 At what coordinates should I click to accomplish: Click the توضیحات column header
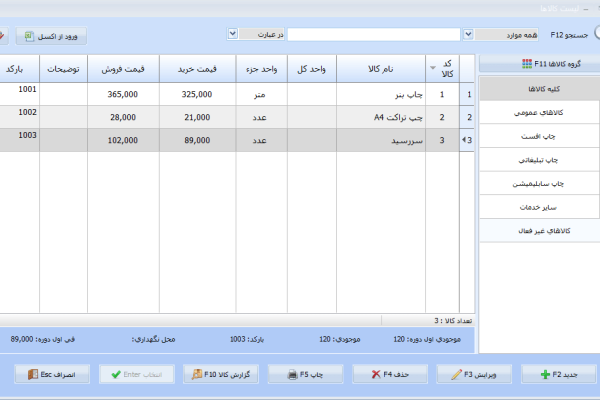point(63,69)
